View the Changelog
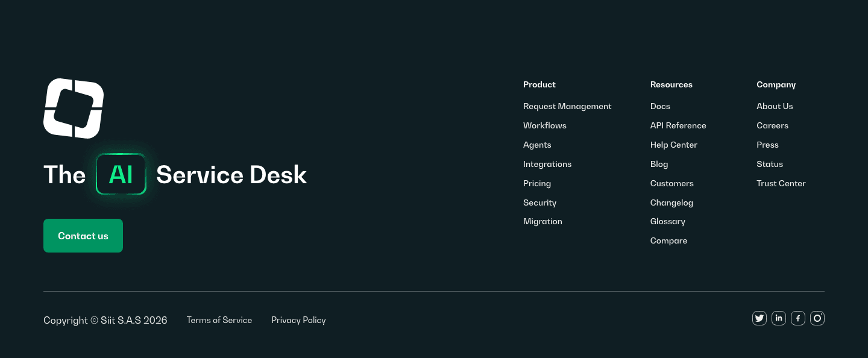The image size is (868, 358). point(672,203)
